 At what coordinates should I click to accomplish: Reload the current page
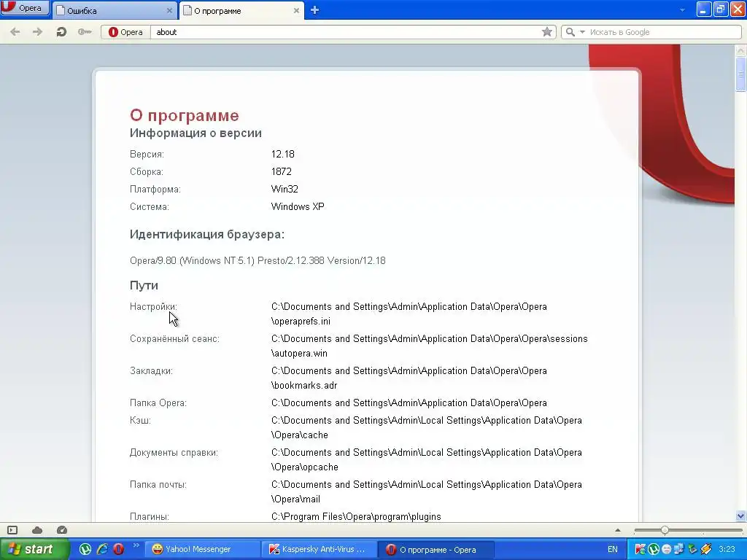click(x=61, y=32)
